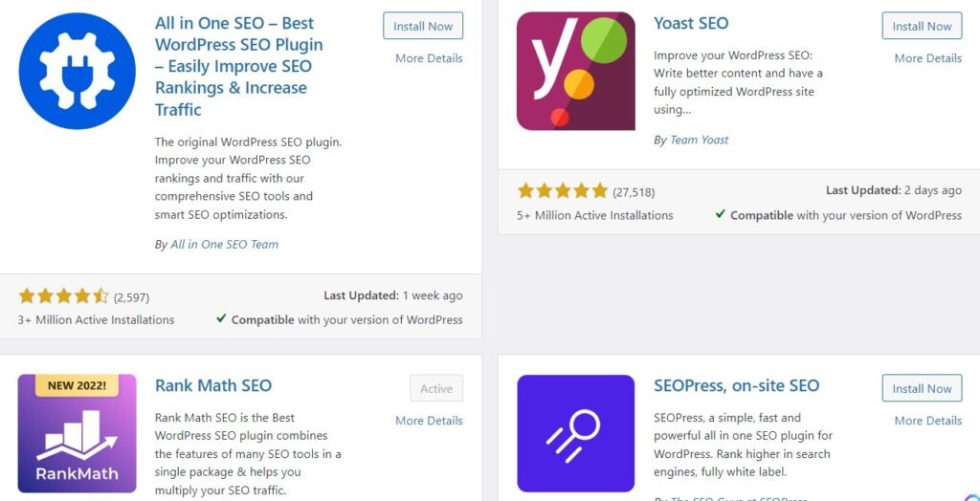Open the Yoast SEO title link
The height and width of the screenshot is (501, 980).
(x=691, y=23)
